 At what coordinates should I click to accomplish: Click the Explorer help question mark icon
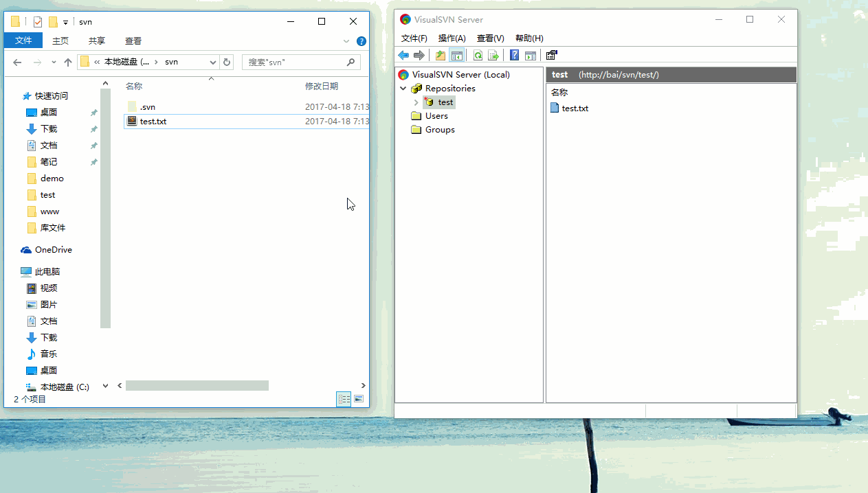[361, 41]
